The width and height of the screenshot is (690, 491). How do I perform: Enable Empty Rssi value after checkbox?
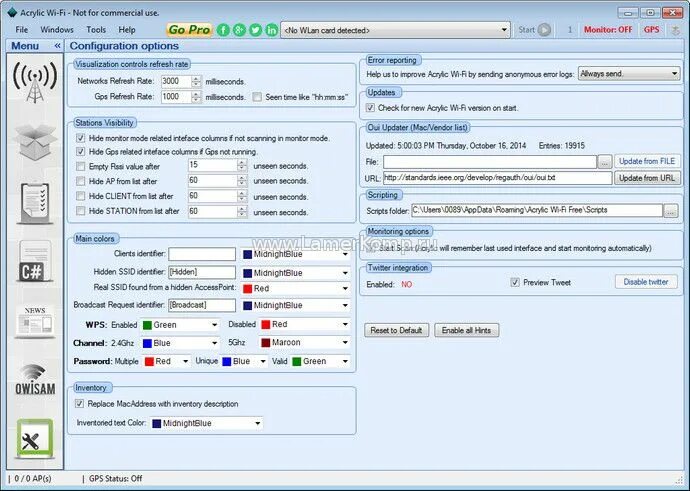click(x=81, y=166)
